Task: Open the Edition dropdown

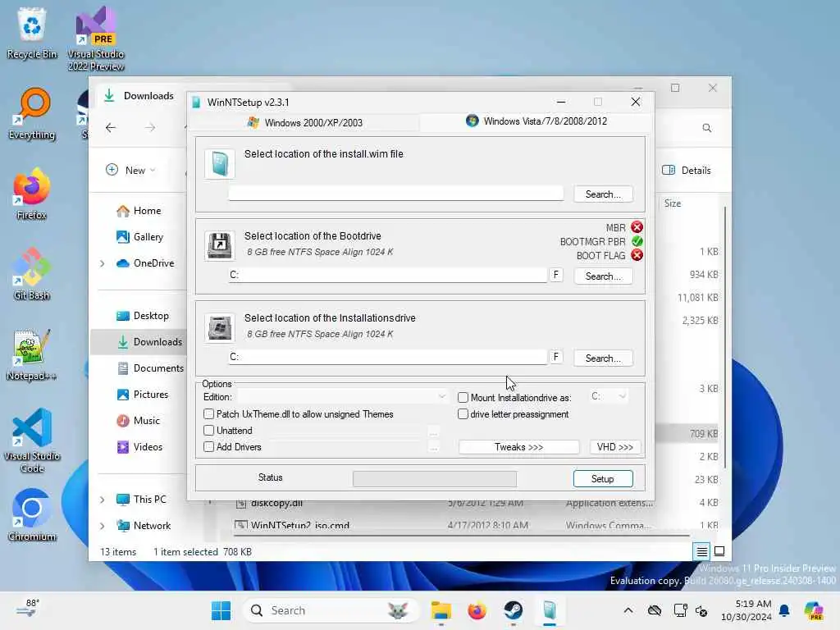Action: click(342, 396)
